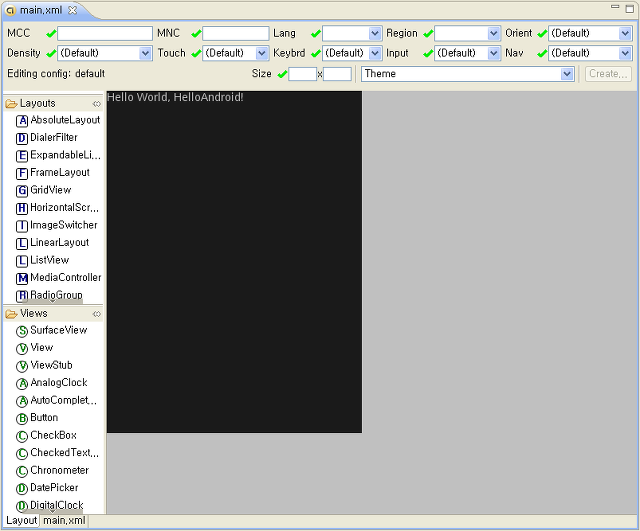Minimize the editor pane

[x=615, y=7]
